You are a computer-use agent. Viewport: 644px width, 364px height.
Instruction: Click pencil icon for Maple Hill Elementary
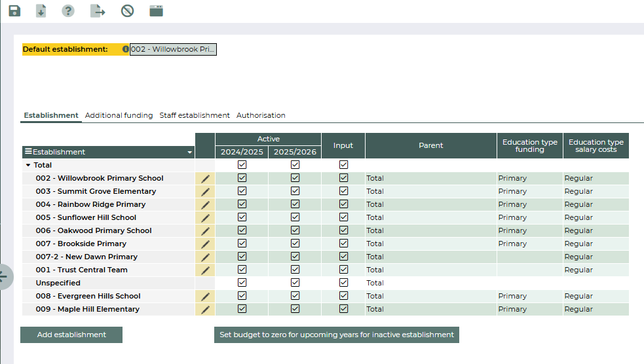(205, 309)
